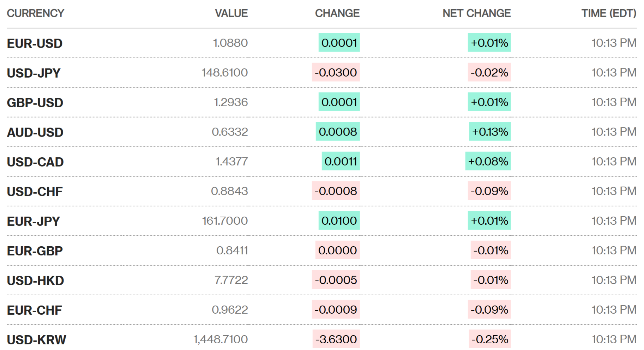Click the NET CHANGE column header
Image resolution: width=644 pixels, height=350 pixels.
click(x=476, y=13)
